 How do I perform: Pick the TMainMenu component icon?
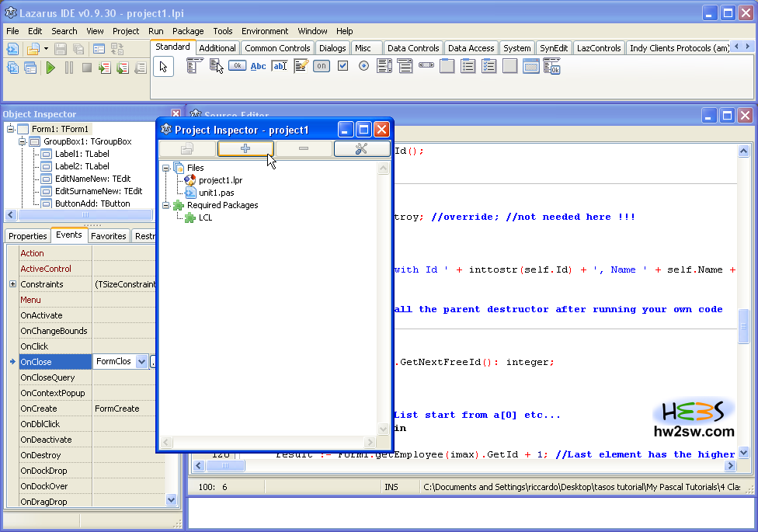pyautogui.click(x=195, y=66)
